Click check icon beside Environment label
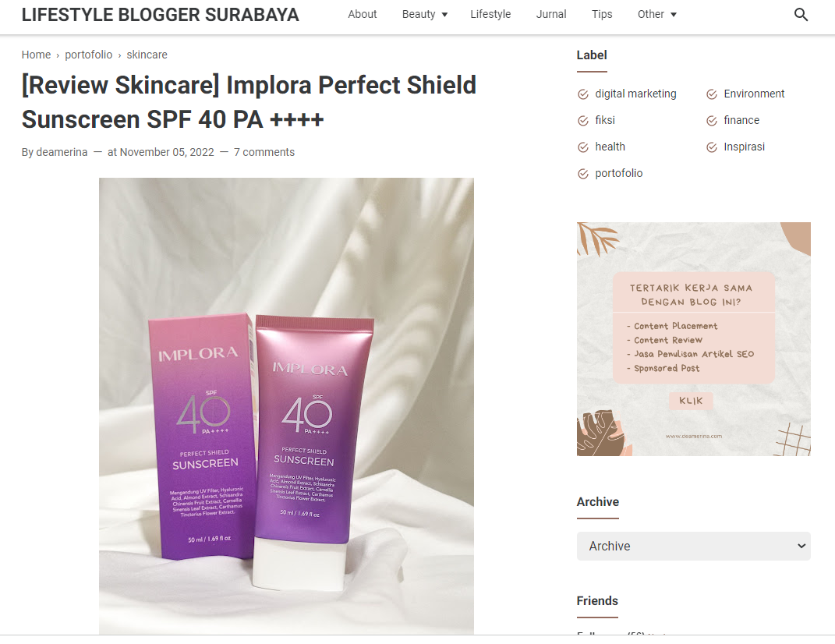The image size is (835, 644). pos(712,94)
